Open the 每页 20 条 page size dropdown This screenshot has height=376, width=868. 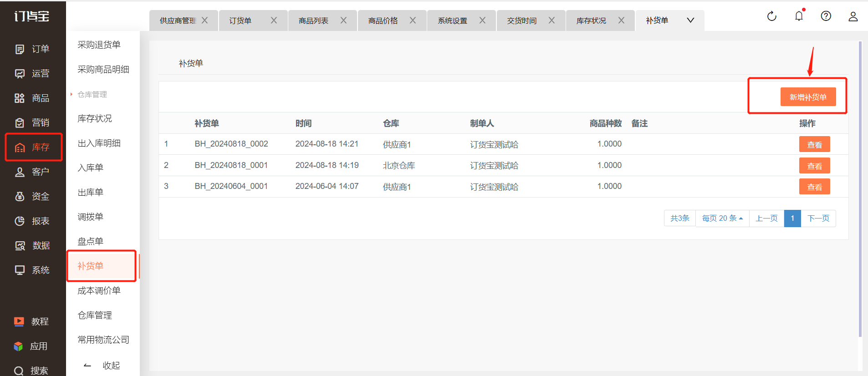pyautogui.click(x=722, y=218)
